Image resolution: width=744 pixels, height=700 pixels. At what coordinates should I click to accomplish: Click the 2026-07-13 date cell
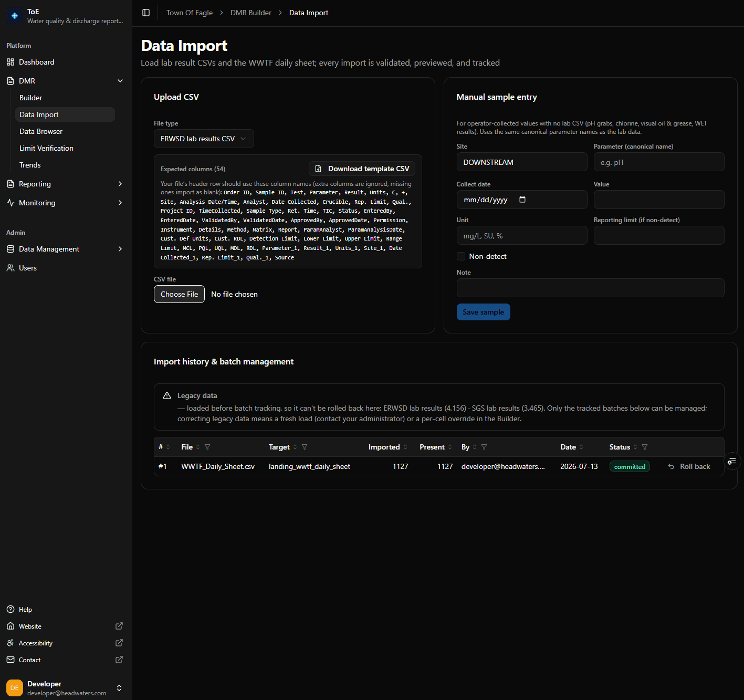[579, 466]
